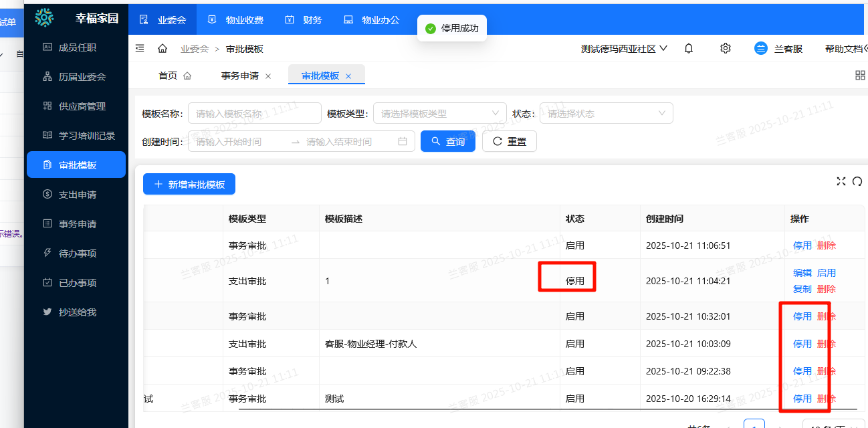Open the 模板类型 dropdown
The height and width of the screenshot is (428, 868).
pos(439,113)
